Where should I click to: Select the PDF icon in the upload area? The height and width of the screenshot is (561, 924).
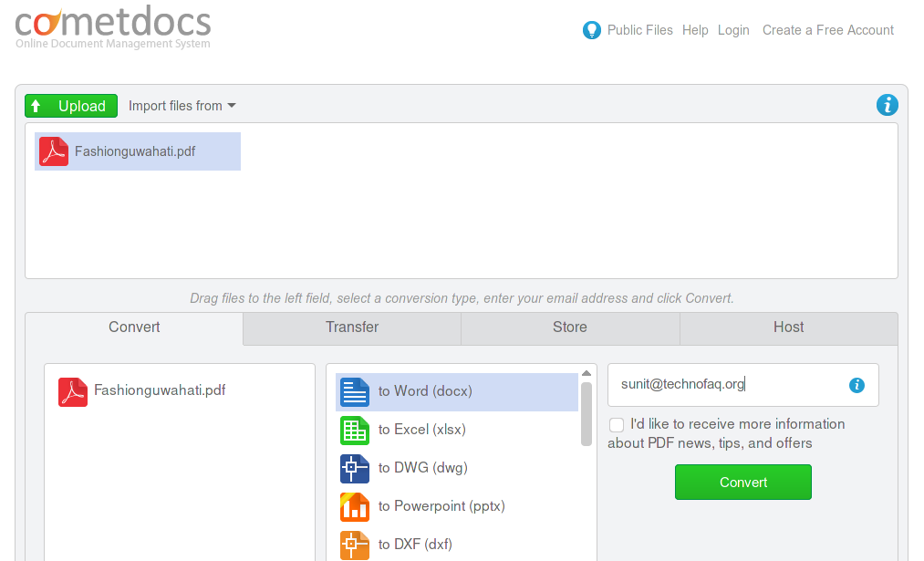54,151
